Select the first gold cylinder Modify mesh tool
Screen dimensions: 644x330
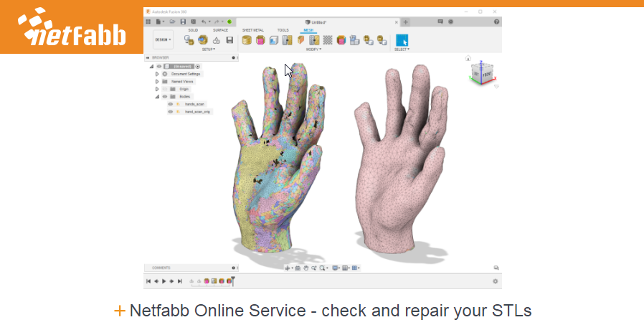click(247, 40)
